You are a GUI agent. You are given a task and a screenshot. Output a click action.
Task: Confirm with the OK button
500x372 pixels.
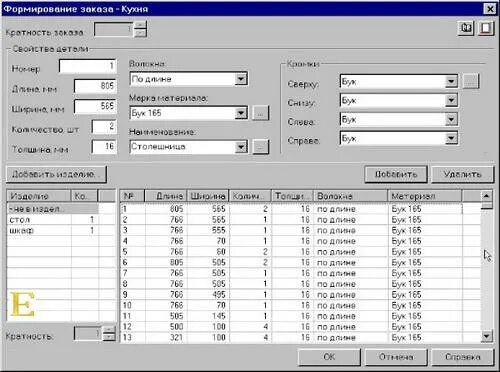pyautogui.click(x=329, y=357)
